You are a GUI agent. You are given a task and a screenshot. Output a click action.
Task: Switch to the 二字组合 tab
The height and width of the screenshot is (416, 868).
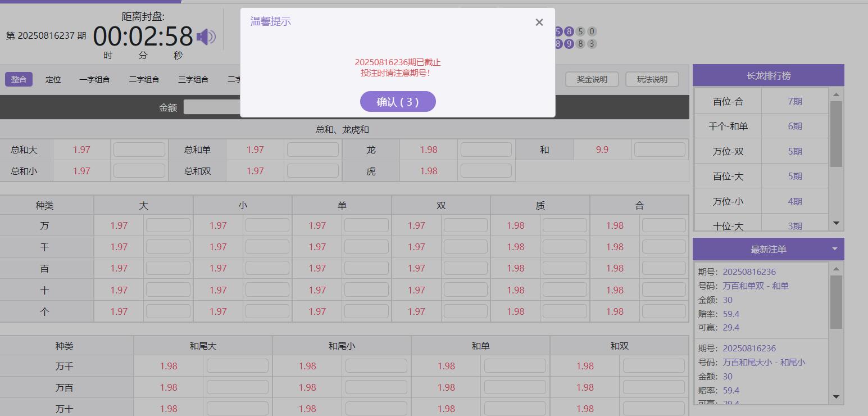144,79
